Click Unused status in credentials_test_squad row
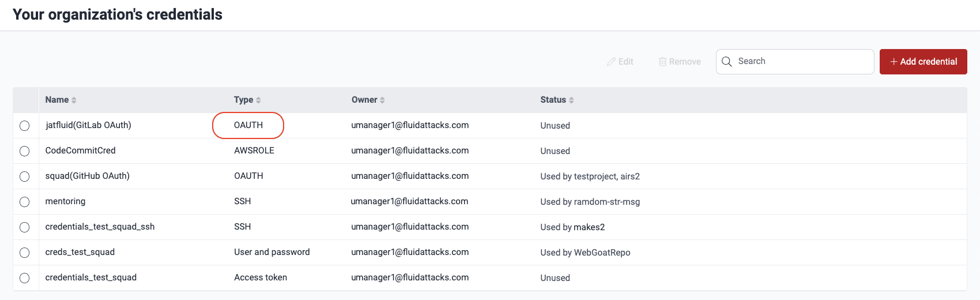 point(555,278)
